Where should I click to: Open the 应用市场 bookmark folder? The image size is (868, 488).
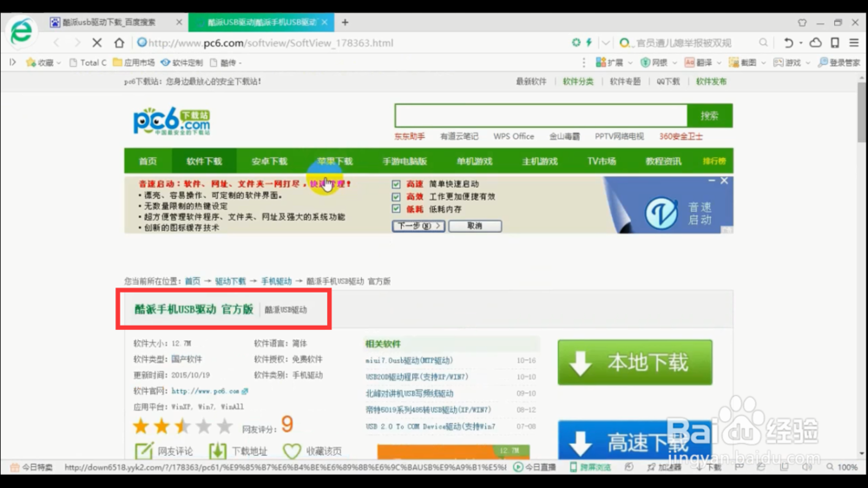click(134, 63)
